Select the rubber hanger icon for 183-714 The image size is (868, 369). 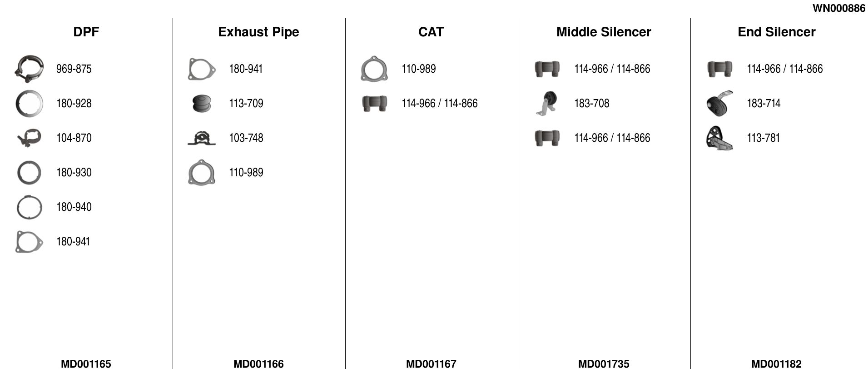pos(719,104)
